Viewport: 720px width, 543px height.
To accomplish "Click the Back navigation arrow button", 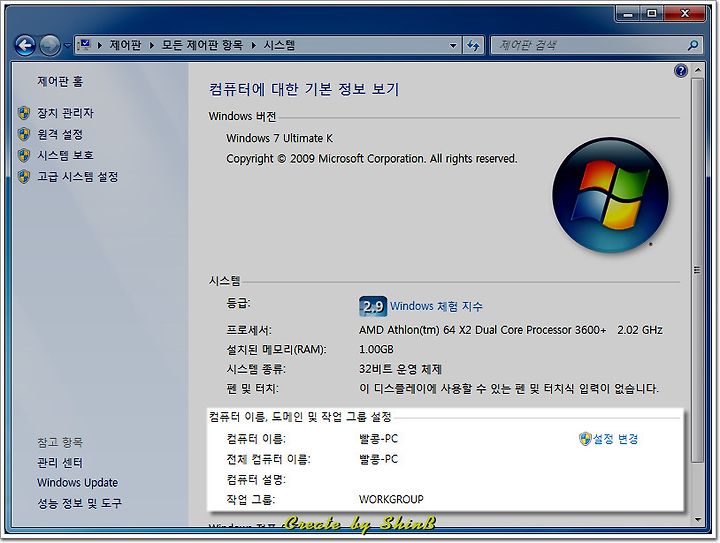I will [x=25, y=45].
